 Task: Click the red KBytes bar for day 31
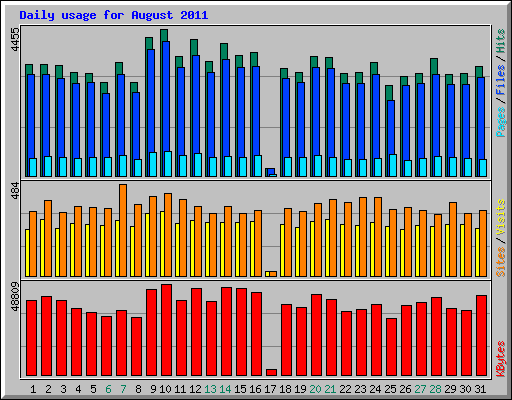click(x=482, y=336)
